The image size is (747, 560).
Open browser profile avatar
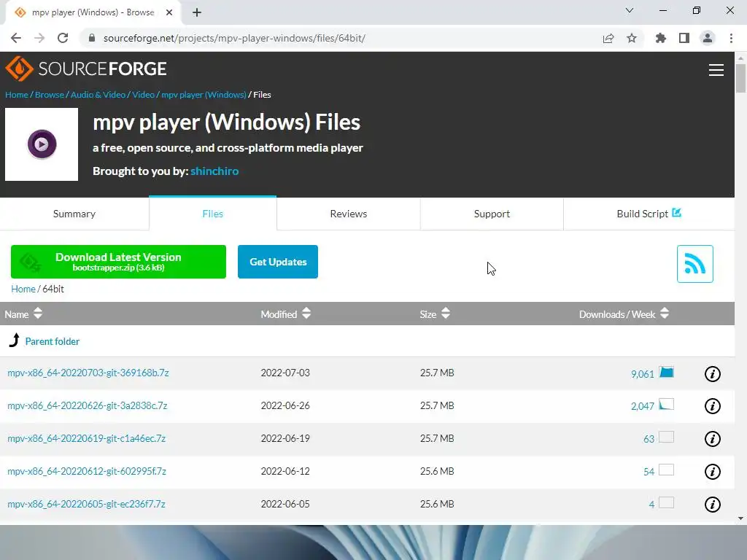pyautogui.click(x=708, y=38)
